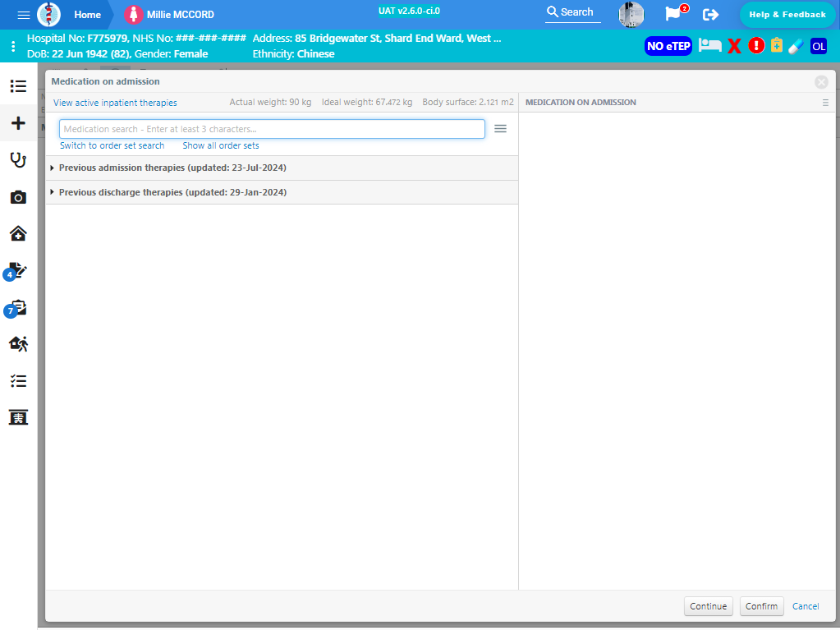Click the female patient avatar icon
840x630 pixels.
(x=133, y=15)
